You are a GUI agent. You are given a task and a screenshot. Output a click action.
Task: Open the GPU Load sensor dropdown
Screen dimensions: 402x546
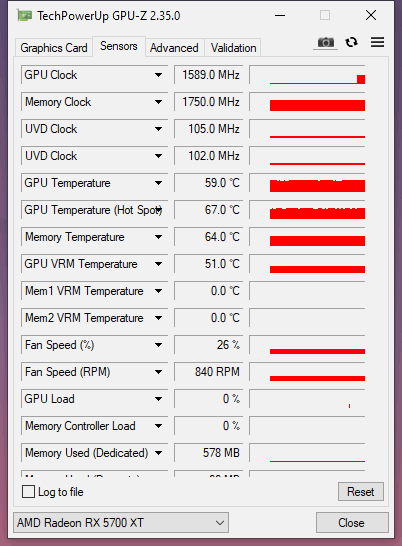click(158, 399)
